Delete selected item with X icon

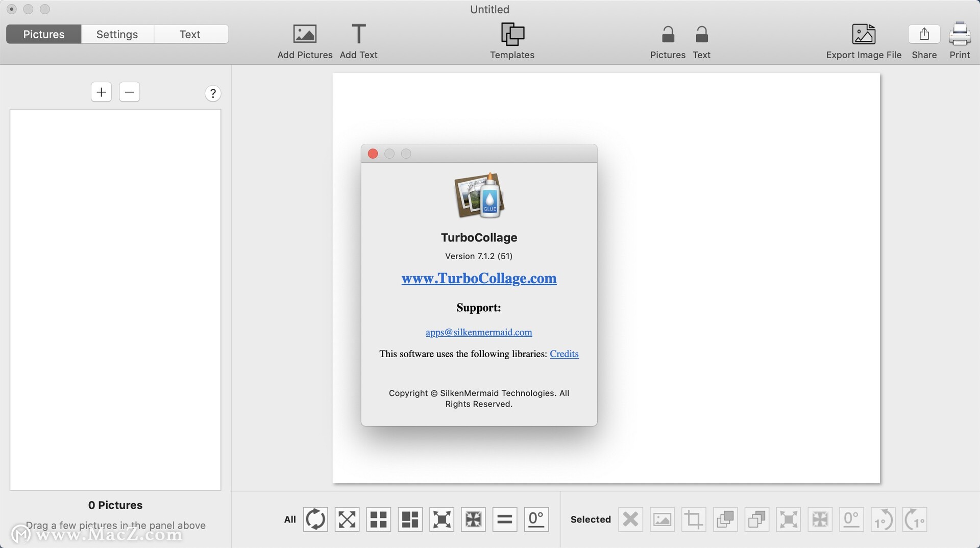point(631,519)
